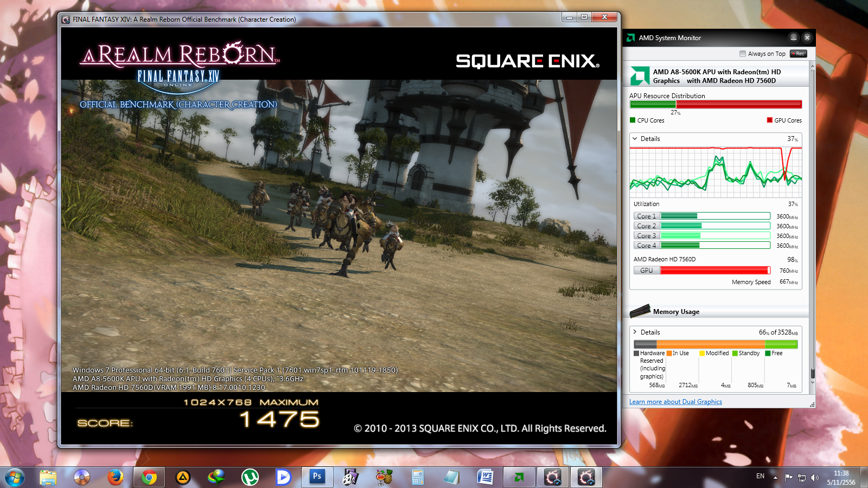Click the Core 4 utilization bar
This screenshot has width=868, height=488.
[716, 245]
